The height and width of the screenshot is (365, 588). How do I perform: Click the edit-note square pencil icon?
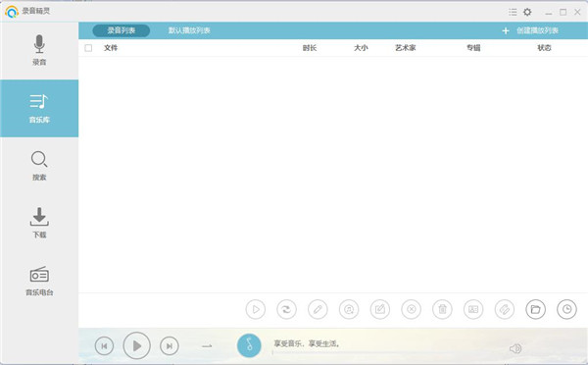380,309
